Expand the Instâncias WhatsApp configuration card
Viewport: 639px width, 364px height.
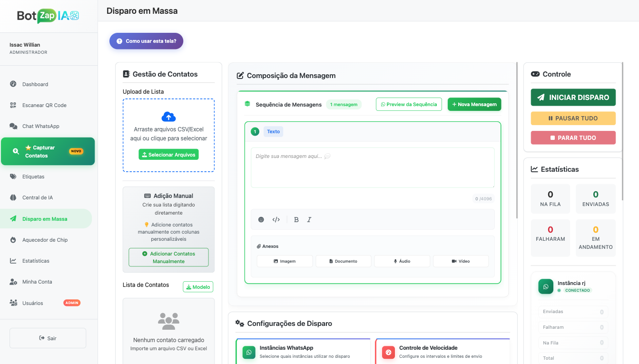click(303, 352)
